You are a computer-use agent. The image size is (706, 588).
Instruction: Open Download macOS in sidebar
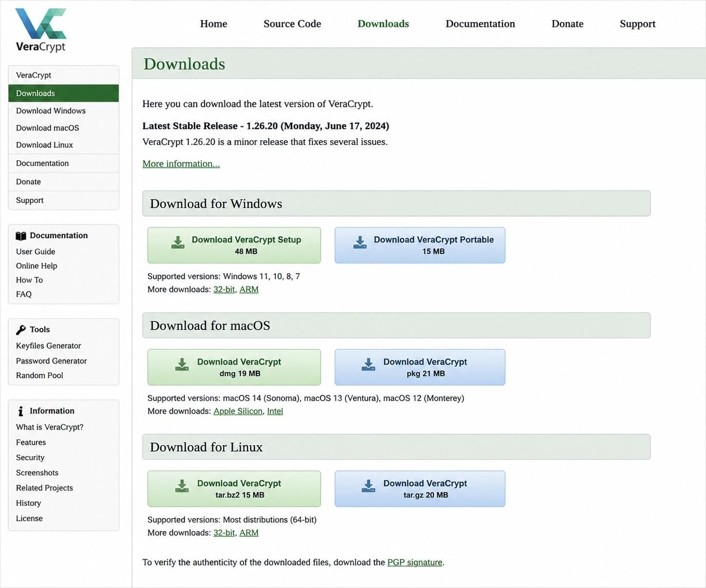pos(64,128)
